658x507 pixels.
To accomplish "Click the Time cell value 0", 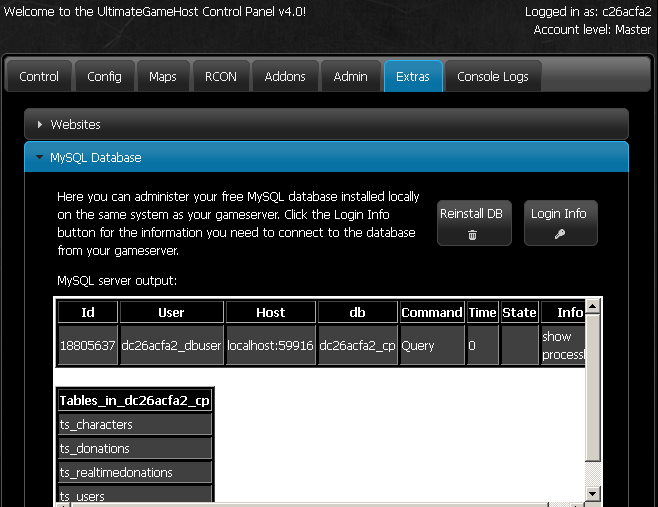I will 483,345.
